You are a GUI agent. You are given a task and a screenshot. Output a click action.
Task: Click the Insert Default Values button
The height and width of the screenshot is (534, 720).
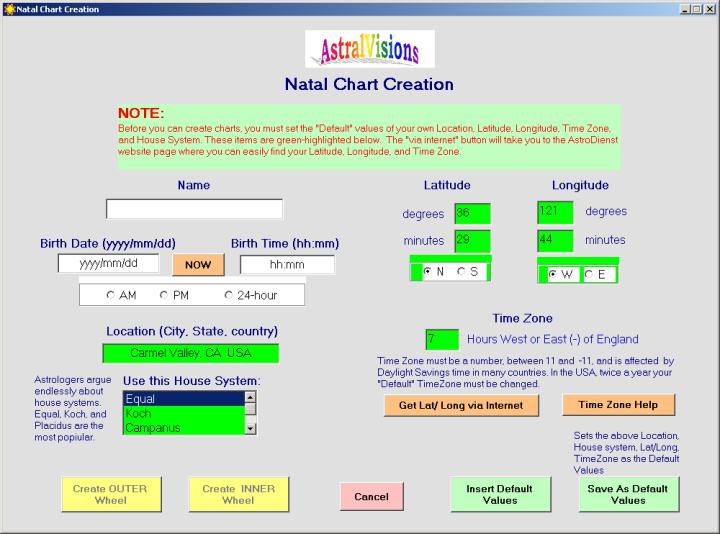(x=500, y=495)
